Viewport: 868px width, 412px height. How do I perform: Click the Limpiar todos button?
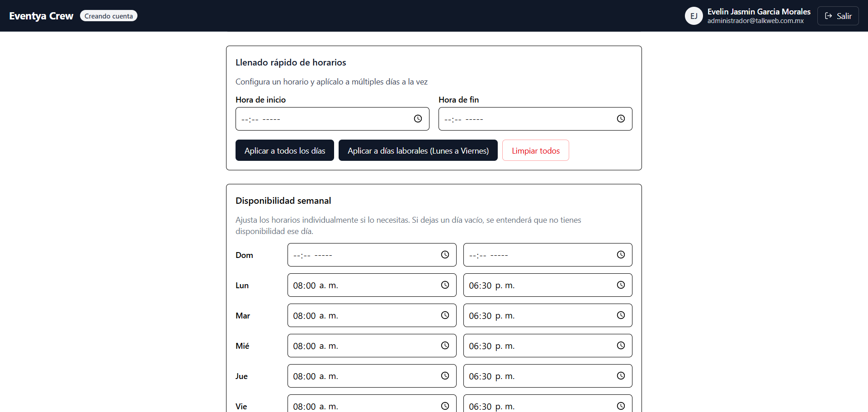tap(535, 150)
